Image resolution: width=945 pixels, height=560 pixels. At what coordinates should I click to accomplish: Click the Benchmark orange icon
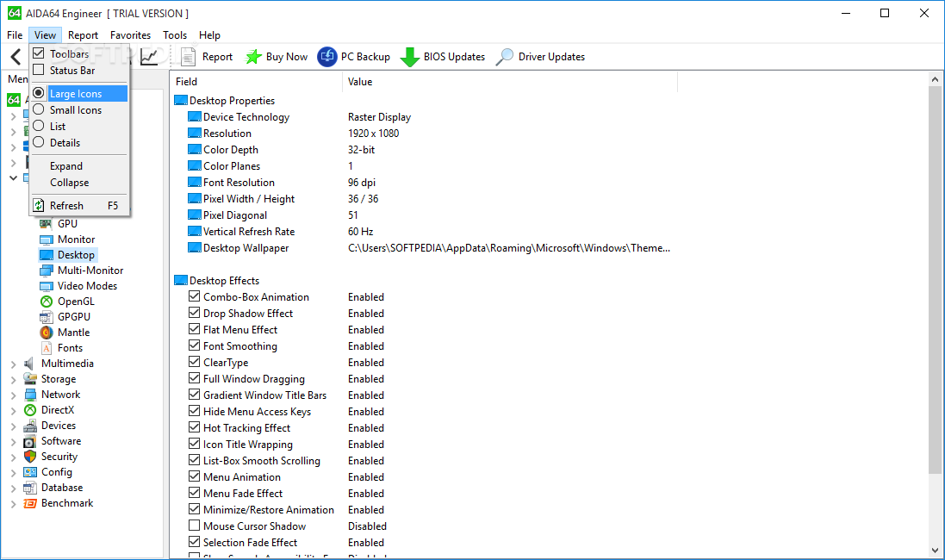30,503
